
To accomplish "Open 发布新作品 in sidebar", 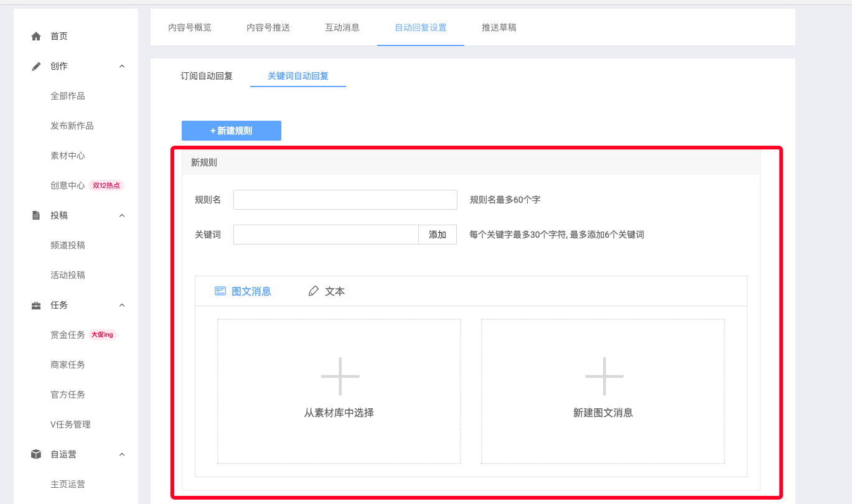I will point(72,126).
